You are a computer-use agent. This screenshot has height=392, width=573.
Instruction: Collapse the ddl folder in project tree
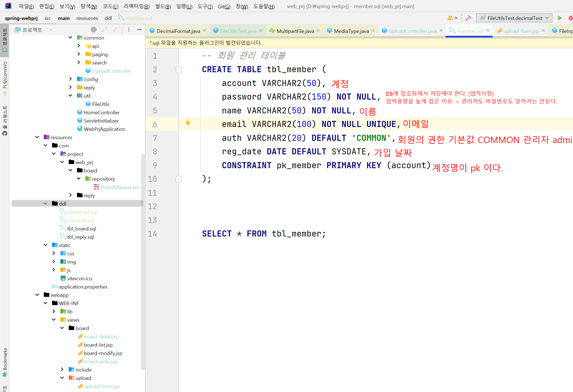pos(45,204)
